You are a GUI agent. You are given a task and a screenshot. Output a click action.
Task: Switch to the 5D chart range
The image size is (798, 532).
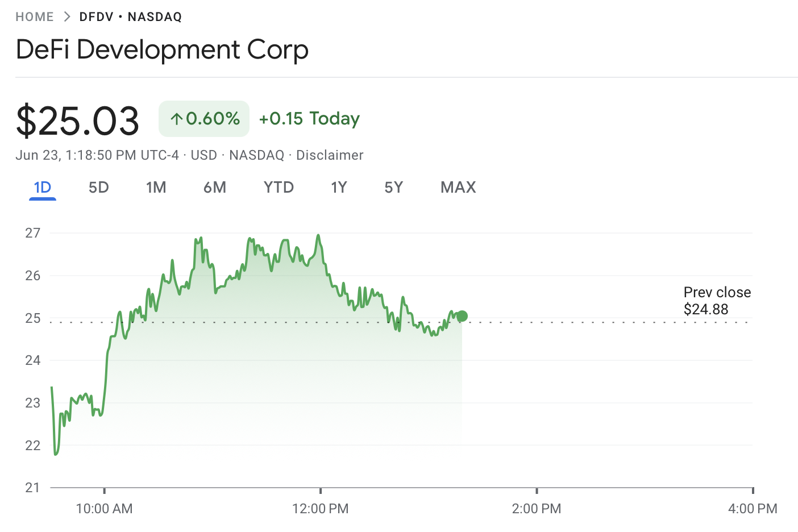point(99,188)
